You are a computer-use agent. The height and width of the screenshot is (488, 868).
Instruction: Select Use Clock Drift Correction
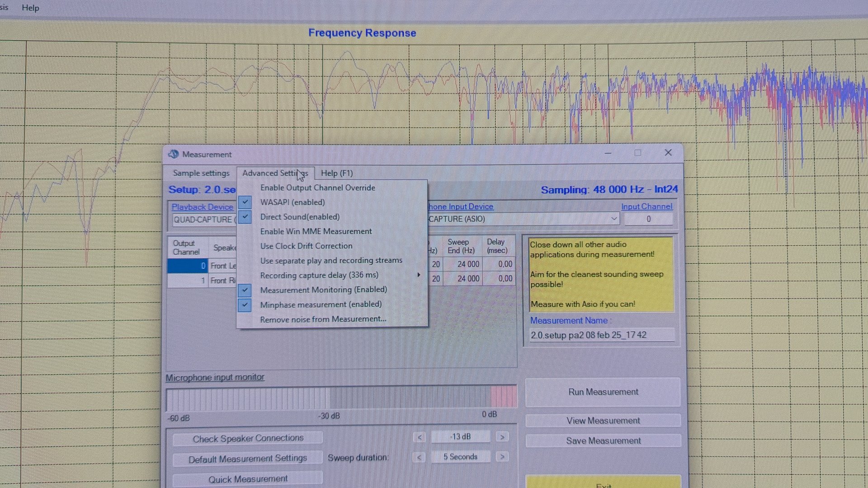(x=306, y=246)
